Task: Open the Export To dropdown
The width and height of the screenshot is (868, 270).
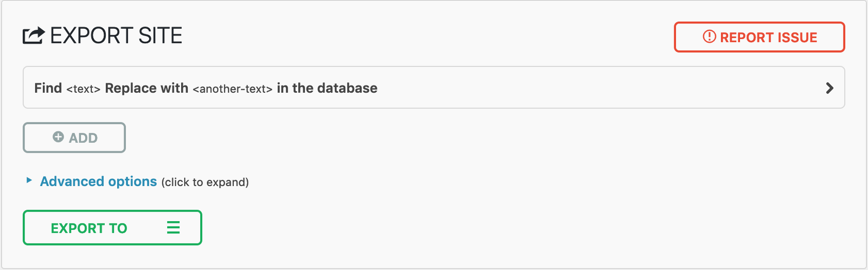Action: click(x=112, y=228)
